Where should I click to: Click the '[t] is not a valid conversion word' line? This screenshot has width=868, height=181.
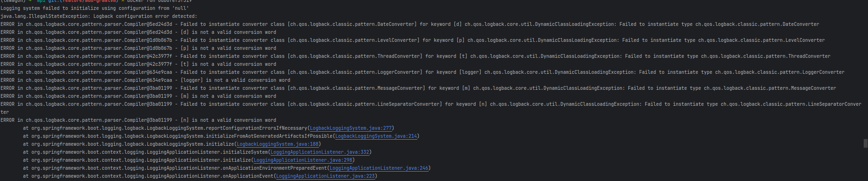pos(138,64)
